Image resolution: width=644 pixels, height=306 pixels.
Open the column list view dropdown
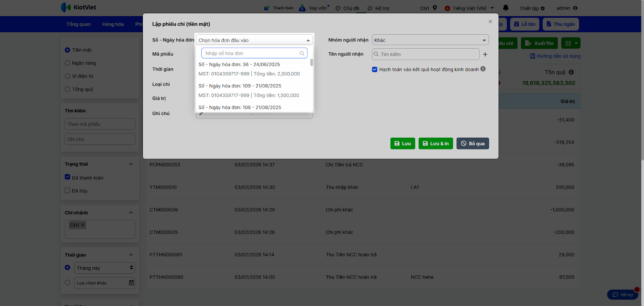571,43
